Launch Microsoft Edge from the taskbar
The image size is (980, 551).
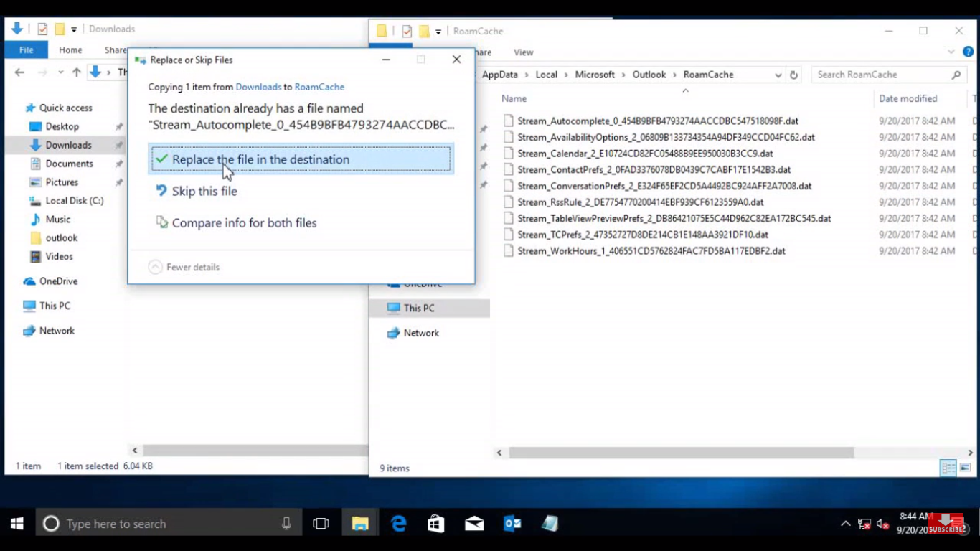[398, 524]
